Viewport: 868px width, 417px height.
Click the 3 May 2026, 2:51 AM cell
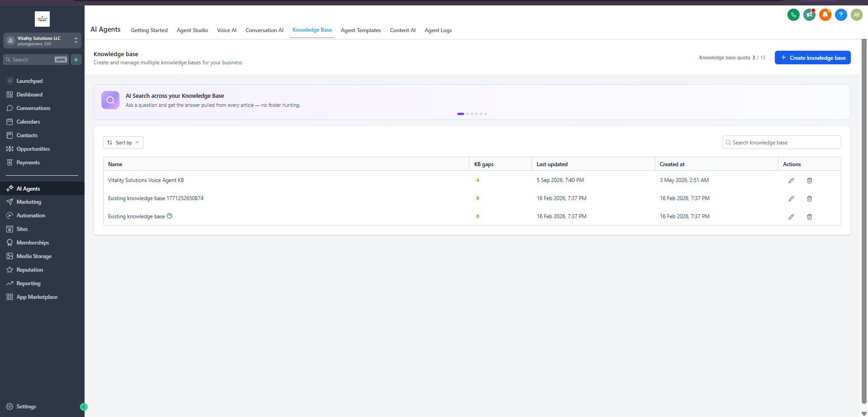pyautogui.click(x=684, y=180)
